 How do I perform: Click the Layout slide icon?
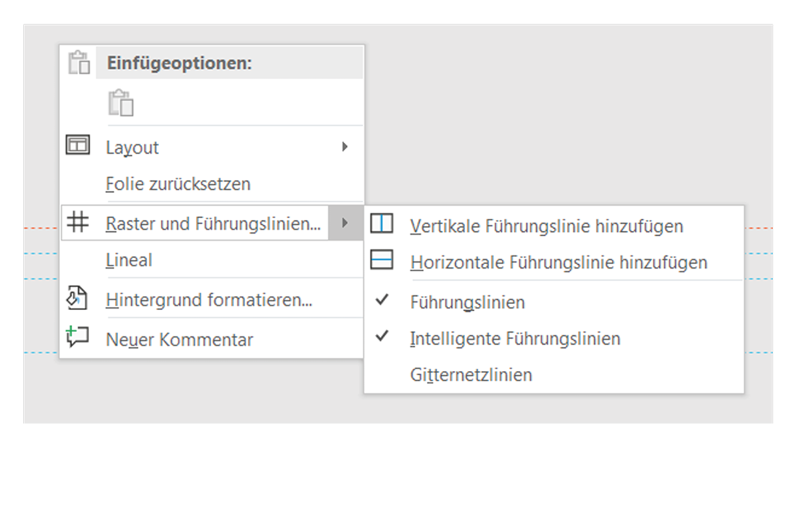click(x=78, y=146)
